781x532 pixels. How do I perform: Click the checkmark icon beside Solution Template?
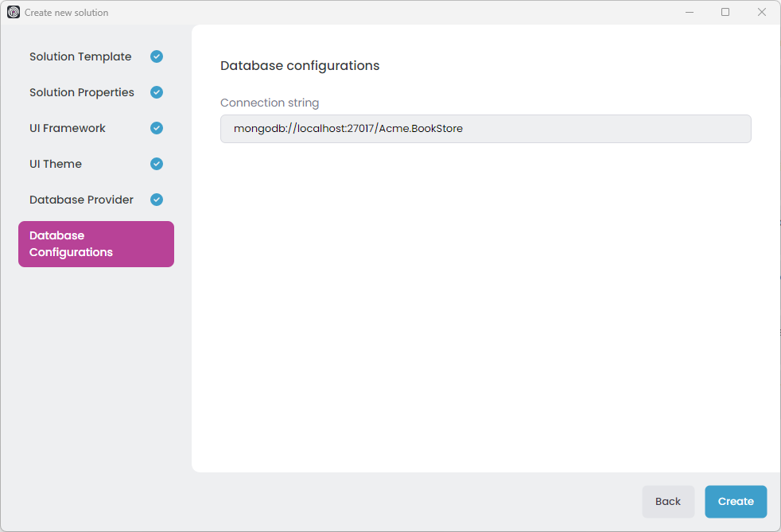click(x=156, y=56)
